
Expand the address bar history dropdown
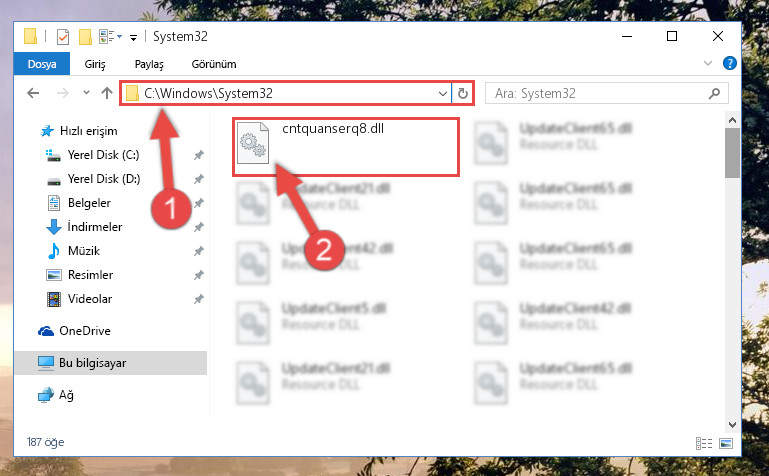[x=442, y=93]
